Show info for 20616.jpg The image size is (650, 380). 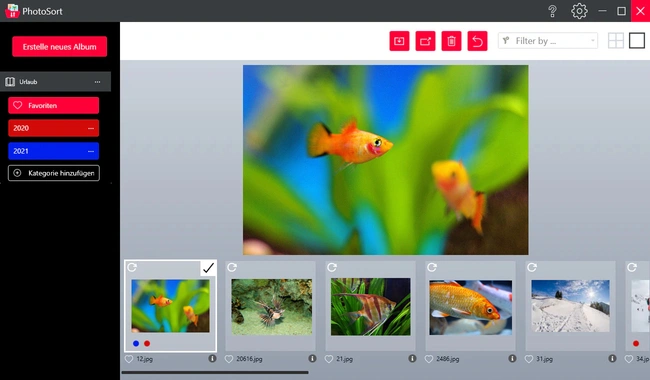click(x=312, y=358)
